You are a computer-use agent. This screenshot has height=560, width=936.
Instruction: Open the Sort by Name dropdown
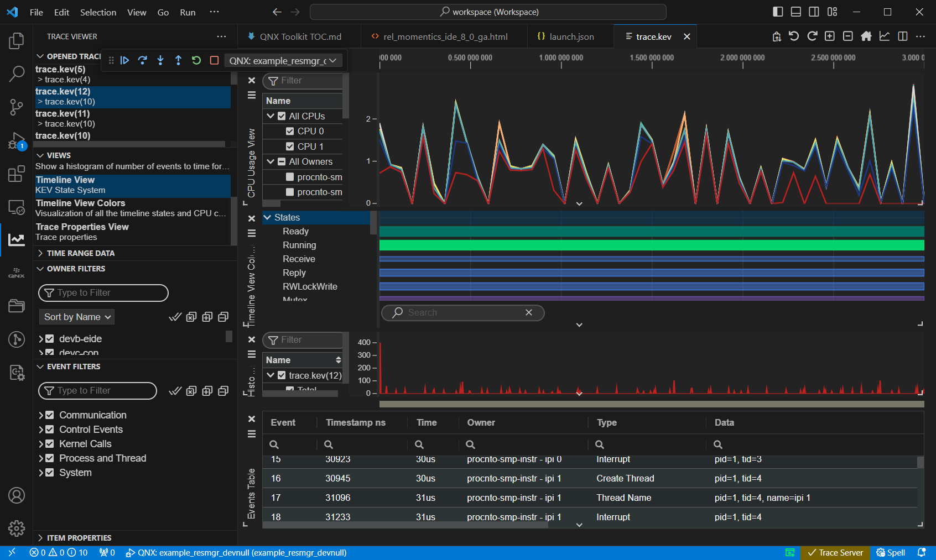(77, 317)
